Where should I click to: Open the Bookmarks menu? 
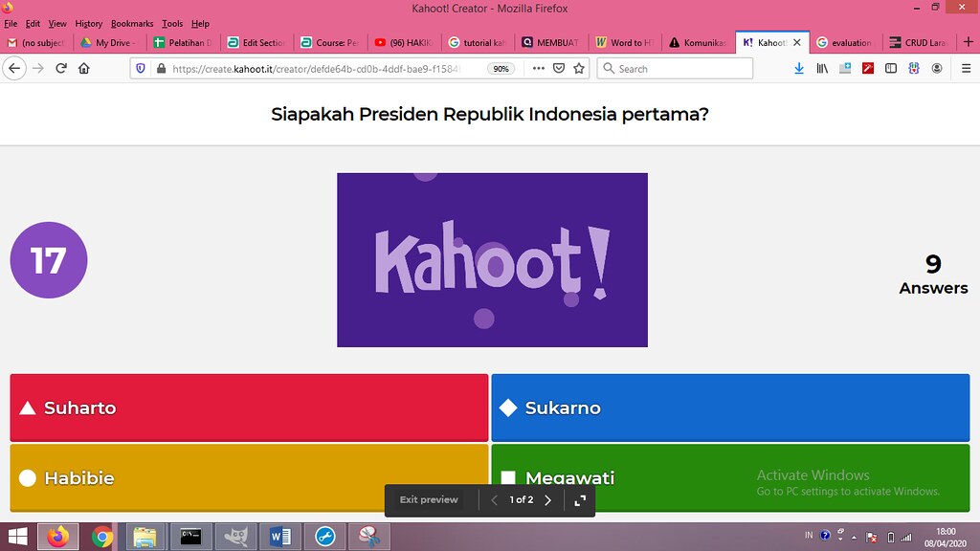[x=132, y=24]
